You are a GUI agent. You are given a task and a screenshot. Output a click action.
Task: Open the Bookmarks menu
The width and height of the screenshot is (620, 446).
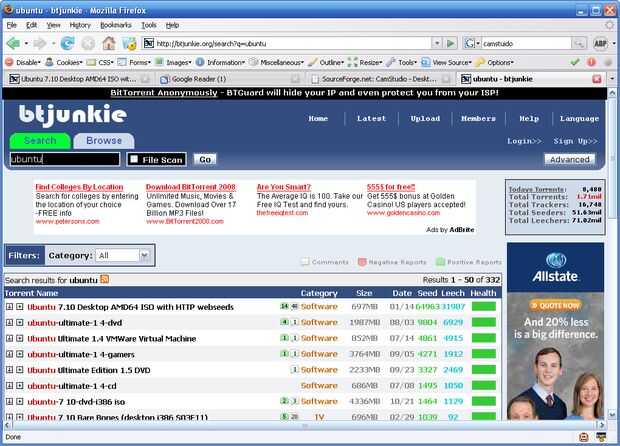click(x=115, y=25)
